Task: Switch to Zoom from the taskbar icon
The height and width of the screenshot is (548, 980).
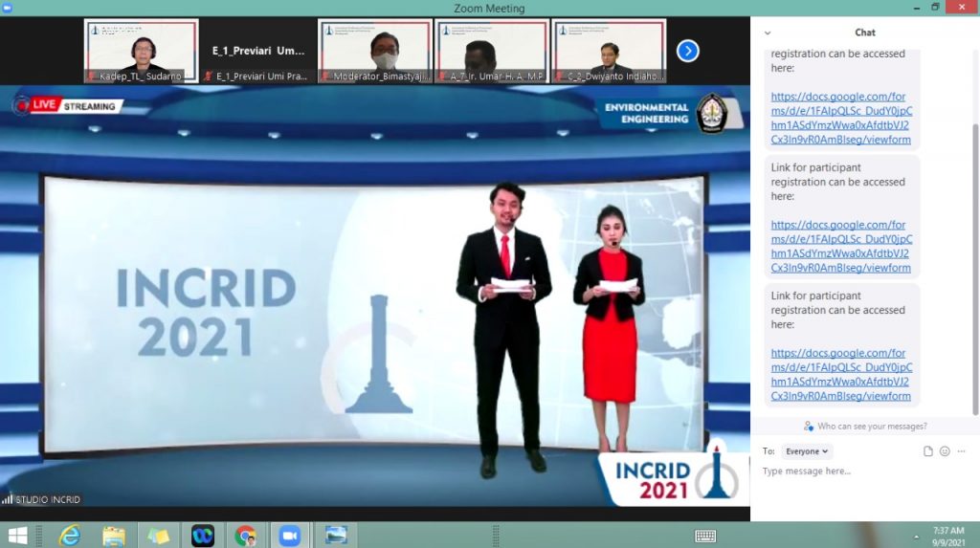Action: coord(290,536)
